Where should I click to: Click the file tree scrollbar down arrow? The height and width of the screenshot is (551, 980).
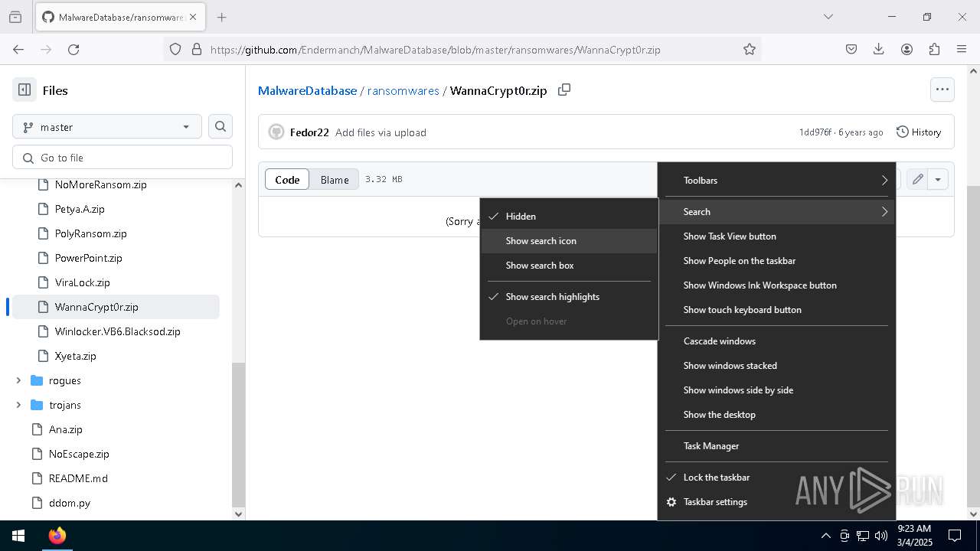click(x=238, y=514)
